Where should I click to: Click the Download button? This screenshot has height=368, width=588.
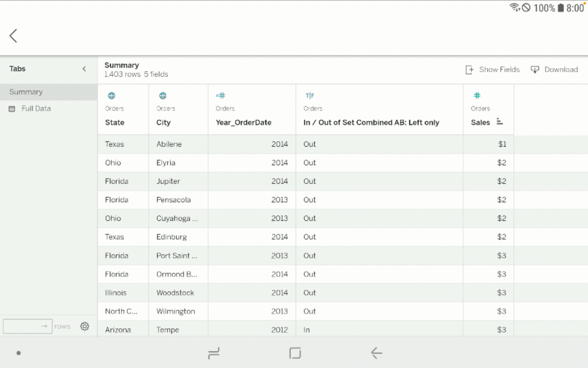561,69
